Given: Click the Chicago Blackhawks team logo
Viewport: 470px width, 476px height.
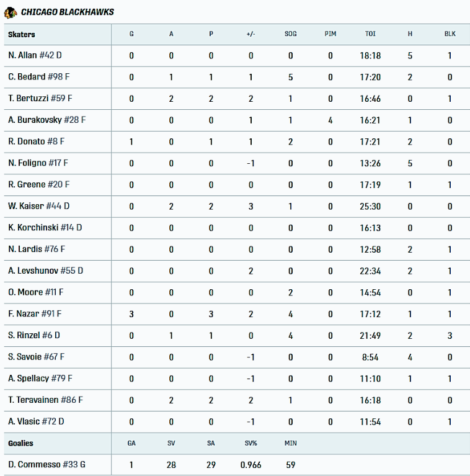Looking at the screenshot, I should click(10, 12).
